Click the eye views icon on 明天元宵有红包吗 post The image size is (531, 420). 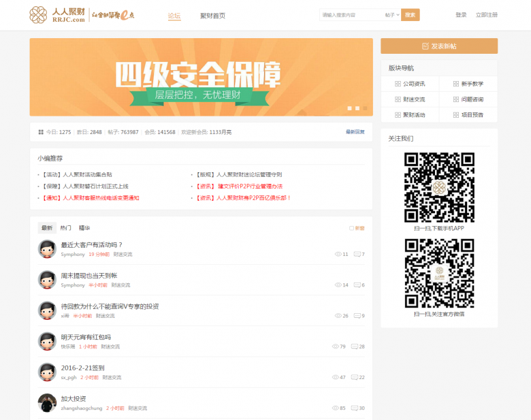(x=335, y=346)
